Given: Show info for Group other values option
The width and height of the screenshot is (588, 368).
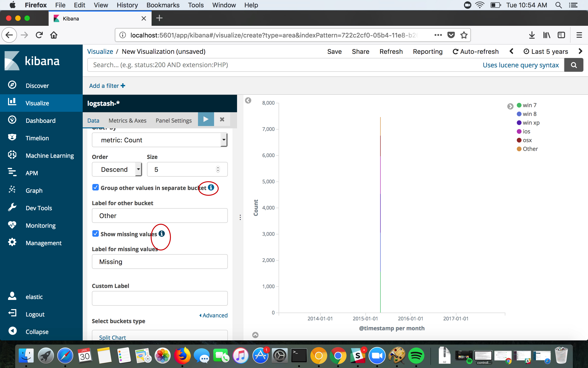Looking at the screenshot, I should pos(211,187).
